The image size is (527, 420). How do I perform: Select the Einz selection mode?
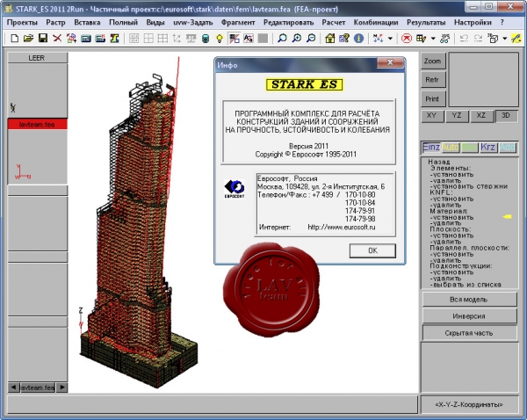pyautogui.click(x=431, y=148)
